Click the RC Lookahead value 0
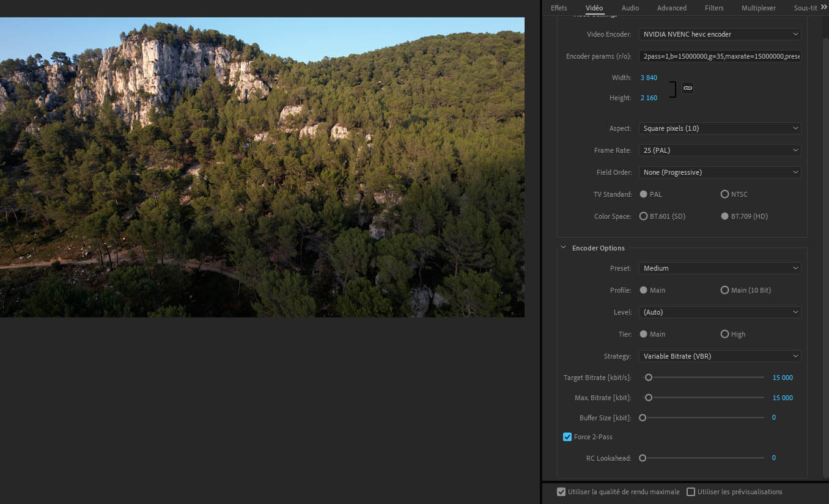The height and width of the screenshot is (504, 829). pyautogui.click(x=774, y=458)
